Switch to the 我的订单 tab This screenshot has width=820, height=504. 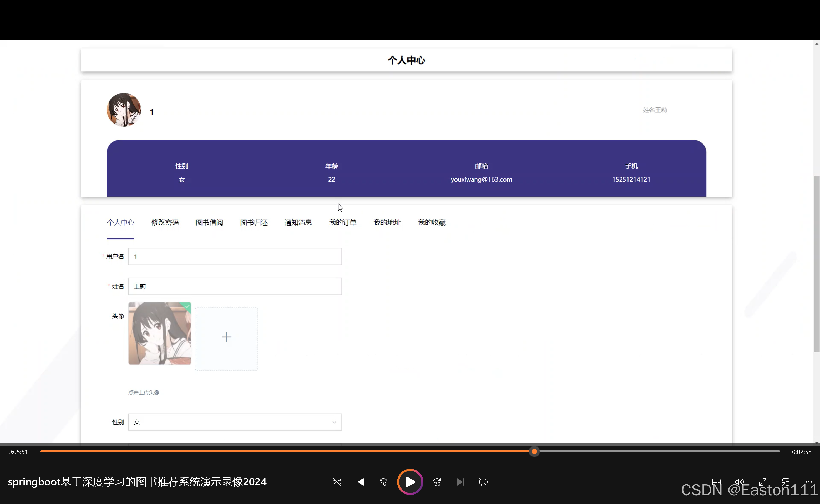pyautogui.click(x=343, y=222)
